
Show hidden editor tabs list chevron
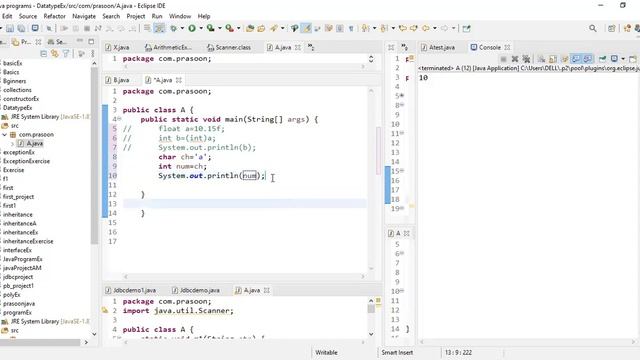(x=311, y=47)
